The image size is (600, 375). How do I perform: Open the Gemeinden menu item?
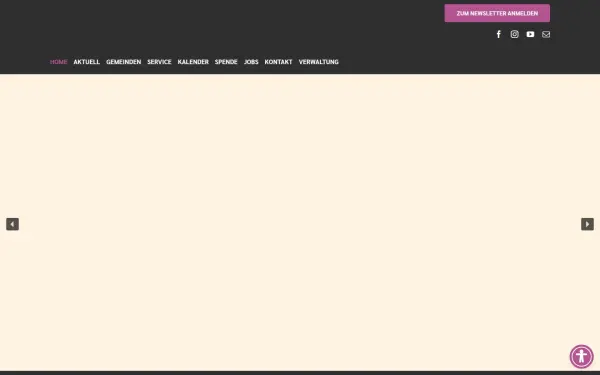coord(124,62)
